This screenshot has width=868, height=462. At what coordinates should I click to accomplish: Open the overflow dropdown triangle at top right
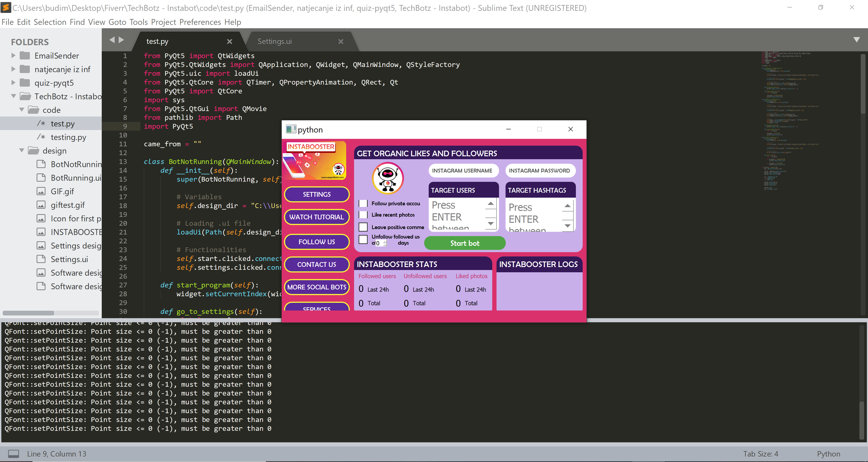[857, 40]
